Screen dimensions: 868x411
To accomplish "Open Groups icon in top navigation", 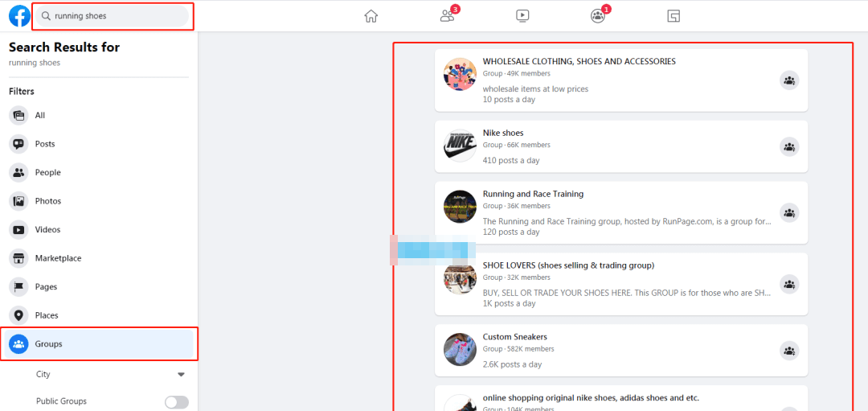I will (x=598, y=16).
